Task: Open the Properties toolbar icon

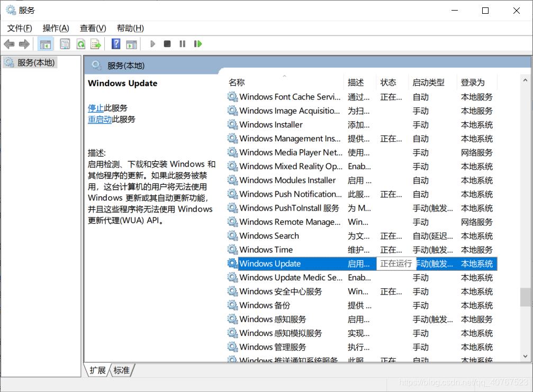Action: pyautogui.click(x=65, y=44)
